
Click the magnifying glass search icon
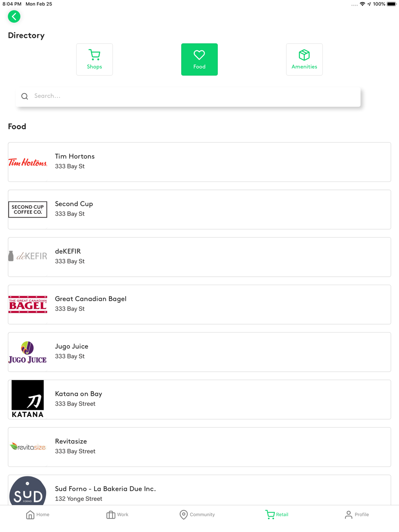25,96
